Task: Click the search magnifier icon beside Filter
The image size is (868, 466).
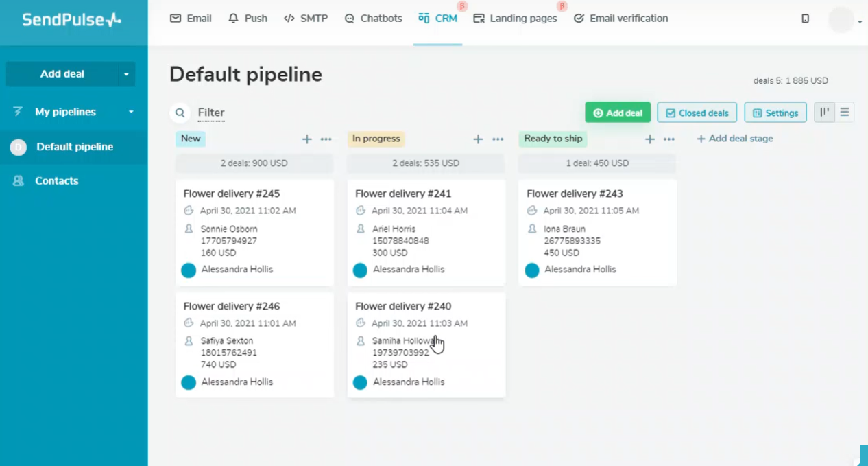Action: 180,113
